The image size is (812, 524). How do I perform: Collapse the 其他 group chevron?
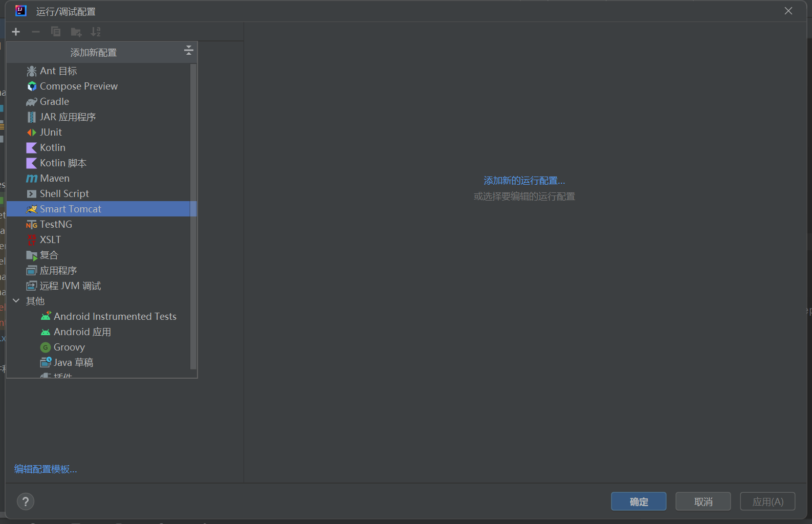16,301
